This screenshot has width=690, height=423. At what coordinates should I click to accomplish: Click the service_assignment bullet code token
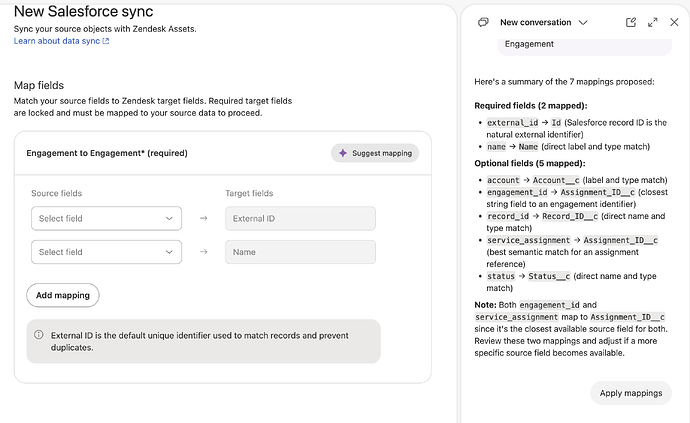[529, 240]
